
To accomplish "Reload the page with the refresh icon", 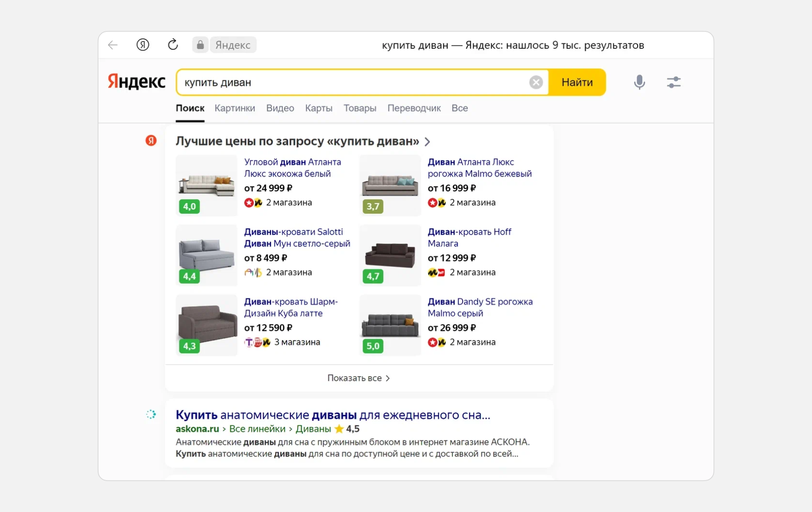I will (x=173, y=45).
